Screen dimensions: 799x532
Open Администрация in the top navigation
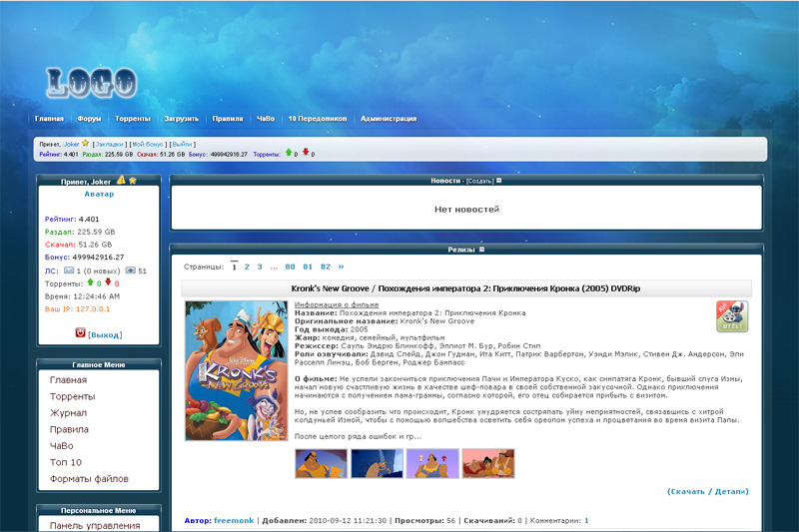389,119
